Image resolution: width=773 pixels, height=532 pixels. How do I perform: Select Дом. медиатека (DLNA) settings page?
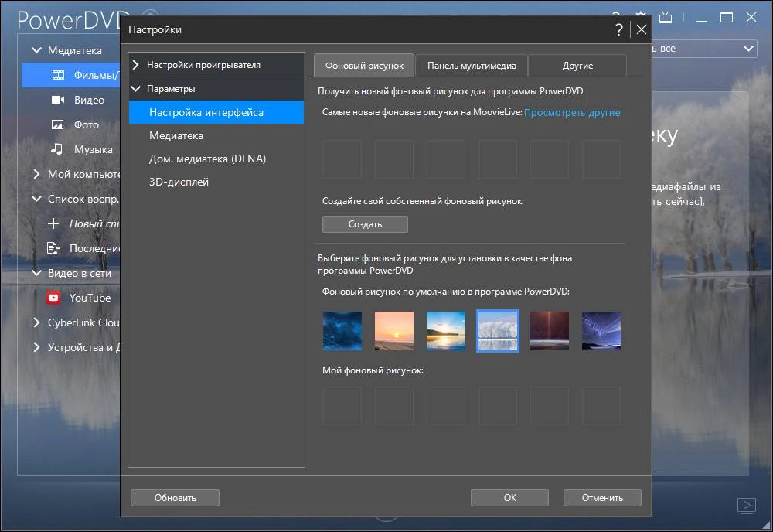(216, 159)
